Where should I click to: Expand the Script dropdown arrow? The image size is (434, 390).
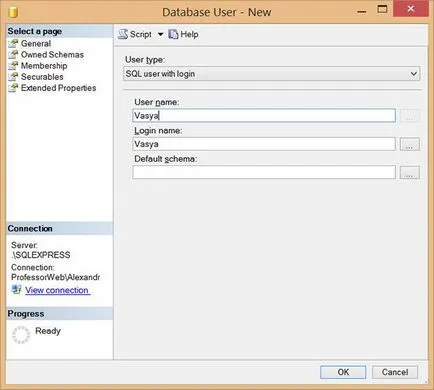click(160, 34)
